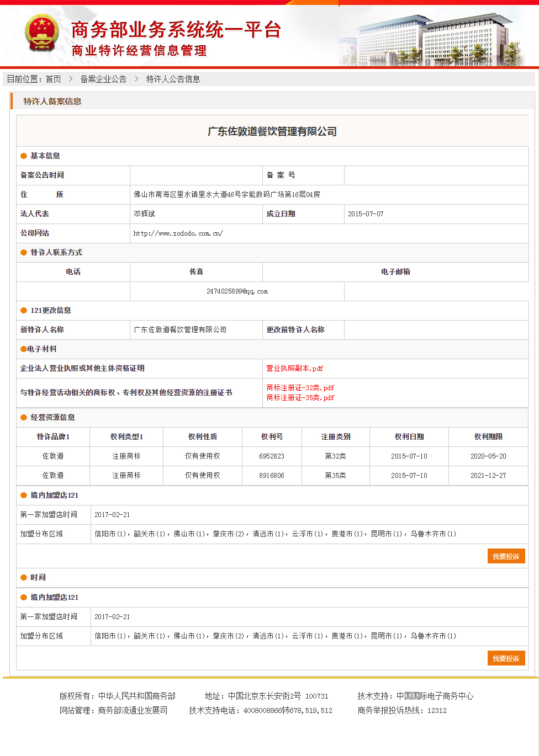Click the first 我要投诉 button
This screenshot has height=756, width=539.
coord(506,556)
